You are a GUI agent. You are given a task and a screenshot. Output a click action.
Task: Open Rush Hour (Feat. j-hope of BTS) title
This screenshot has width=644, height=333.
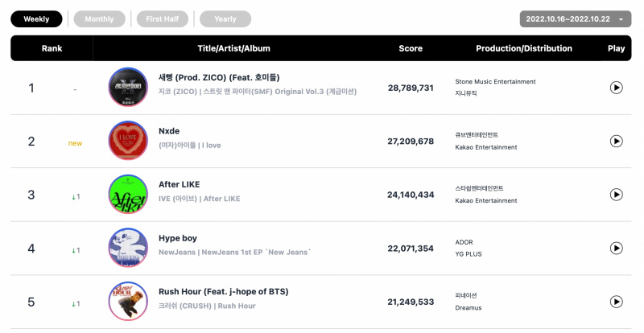(224, 291)
